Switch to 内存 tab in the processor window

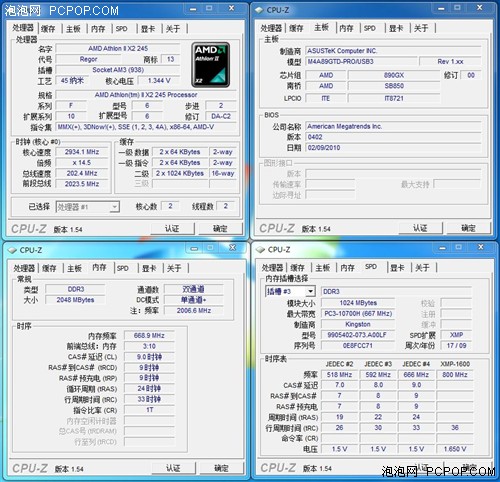point(98,29)
